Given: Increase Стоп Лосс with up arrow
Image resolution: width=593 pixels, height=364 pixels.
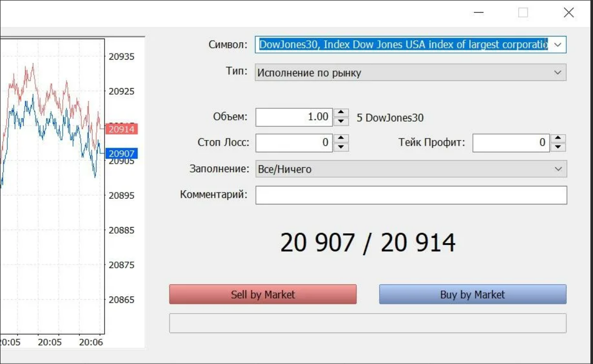Looking at the screenshot, I should (x=341, y=138).
